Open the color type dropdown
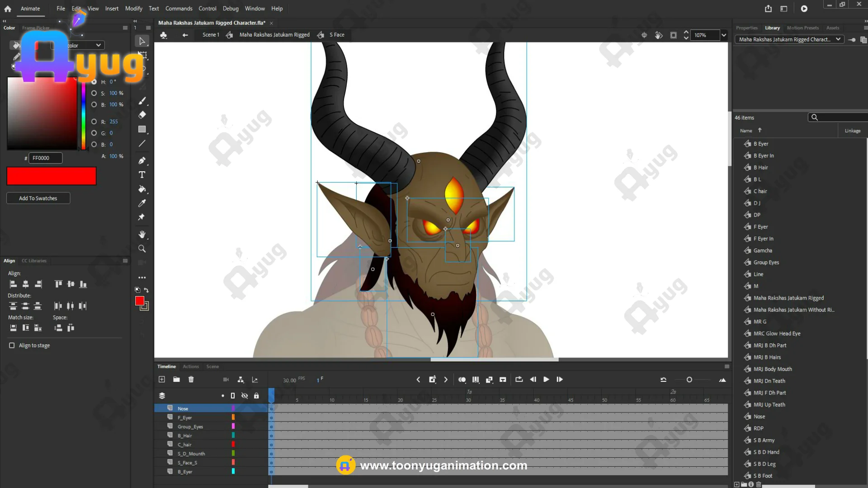This screenshot has width=868, height=488. pos(98,45)
